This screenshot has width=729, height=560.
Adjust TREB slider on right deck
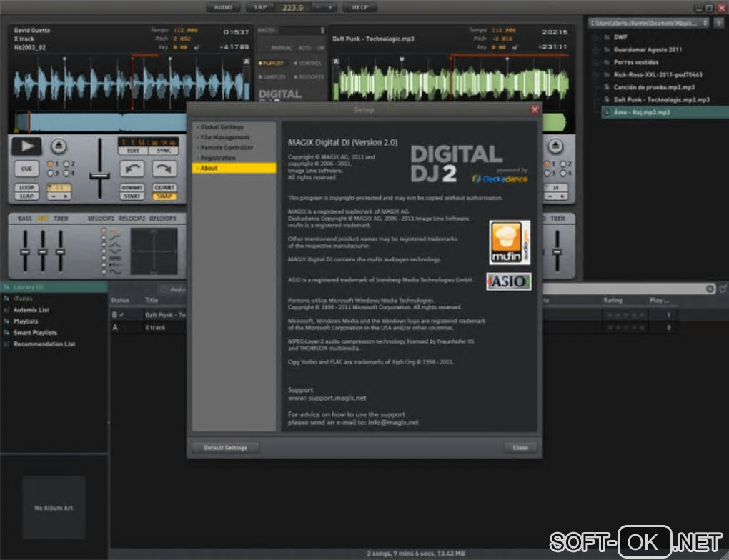pos(557,252)
